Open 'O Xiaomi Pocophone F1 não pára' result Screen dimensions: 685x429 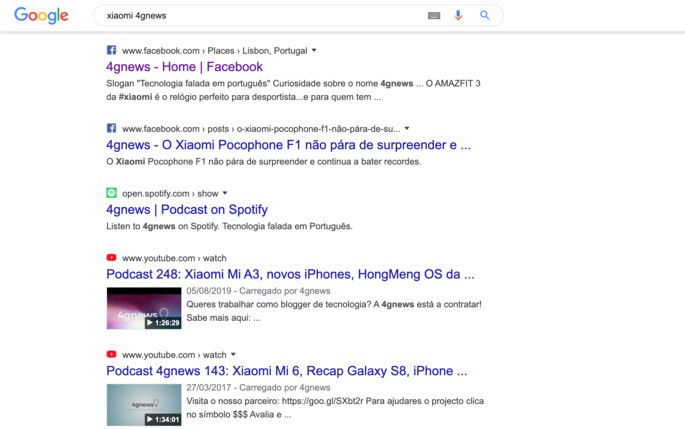[x=288, y=145]
